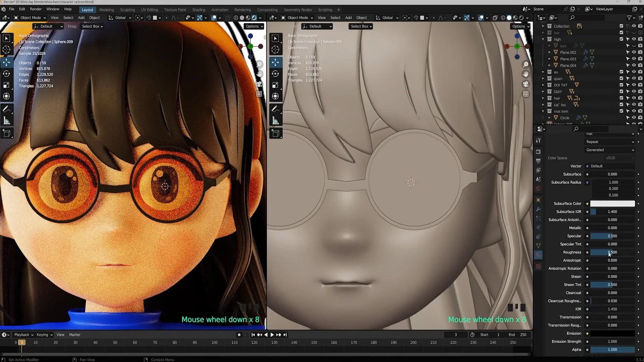Click the zoom magnifier in right viewport

(x=525, y=64)
